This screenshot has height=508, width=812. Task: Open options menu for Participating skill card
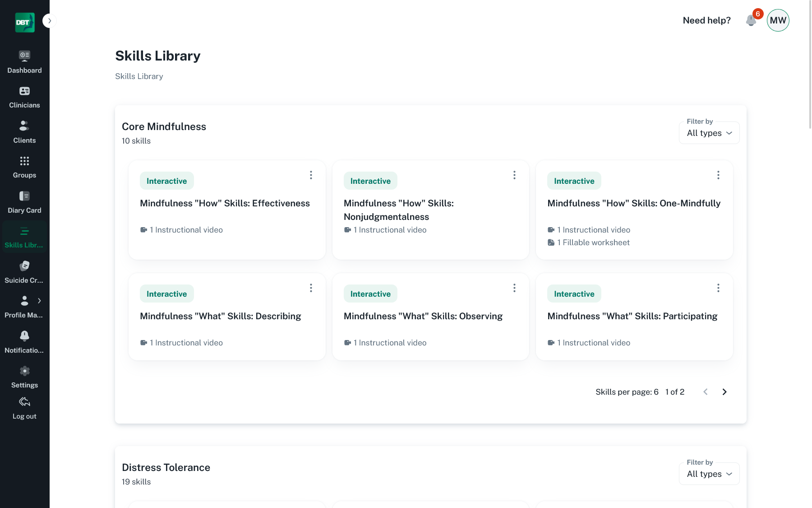[718, 288]
